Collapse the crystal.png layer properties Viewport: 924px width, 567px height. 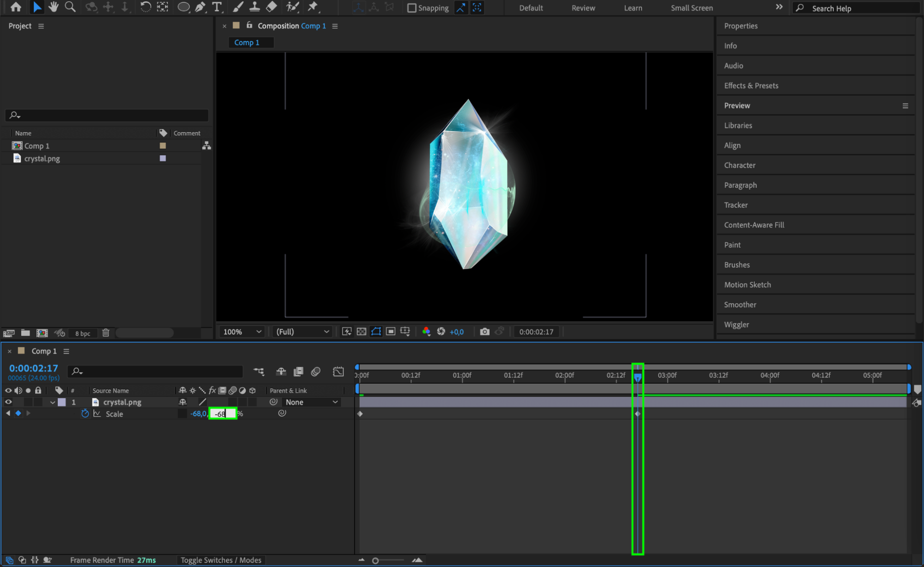(x=52, y=402)
